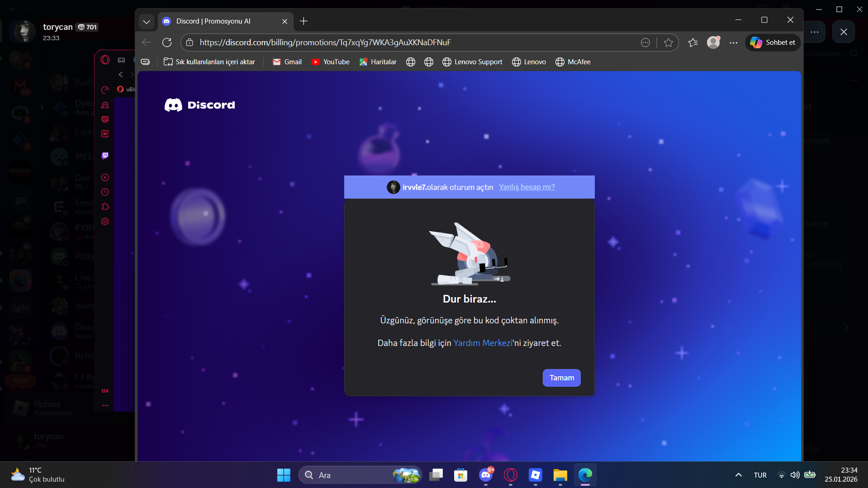Expand the hidden system tray icons
The height and width of the screenshot is (488, 868).
pos(738,475)
